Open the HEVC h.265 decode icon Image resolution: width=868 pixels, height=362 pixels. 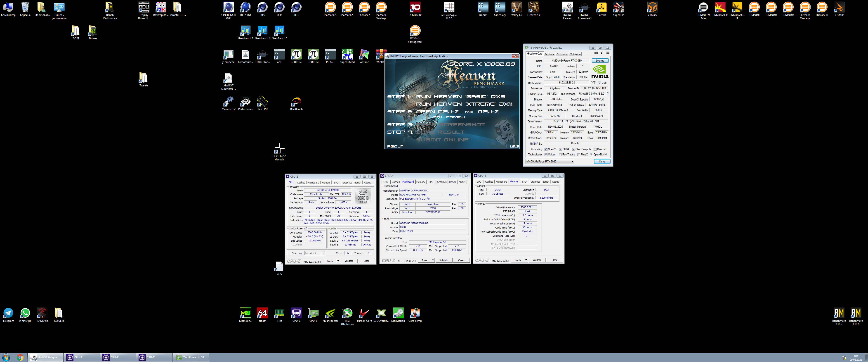click(279, 152)
